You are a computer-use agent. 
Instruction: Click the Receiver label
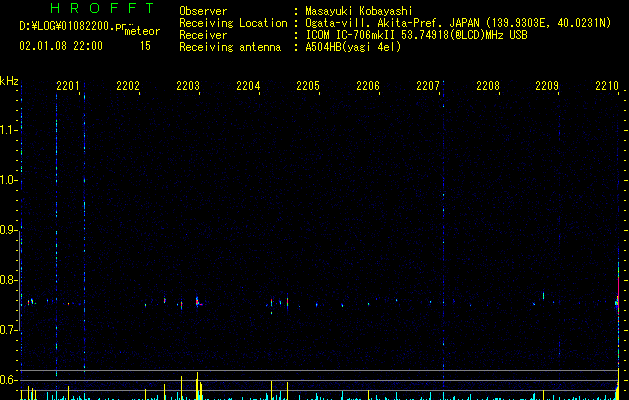pos(203,35)
